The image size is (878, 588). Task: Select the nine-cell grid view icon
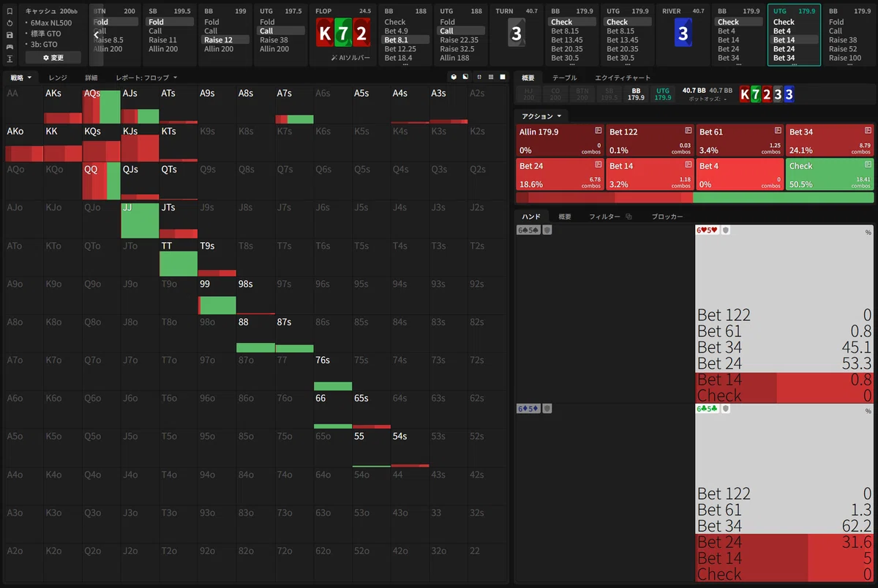coord(490,77)
